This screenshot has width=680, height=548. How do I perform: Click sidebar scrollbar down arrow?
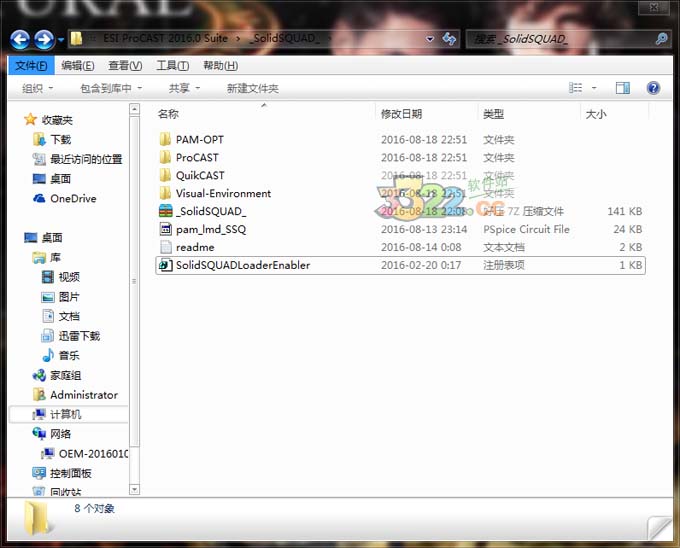tap(134, 490)
